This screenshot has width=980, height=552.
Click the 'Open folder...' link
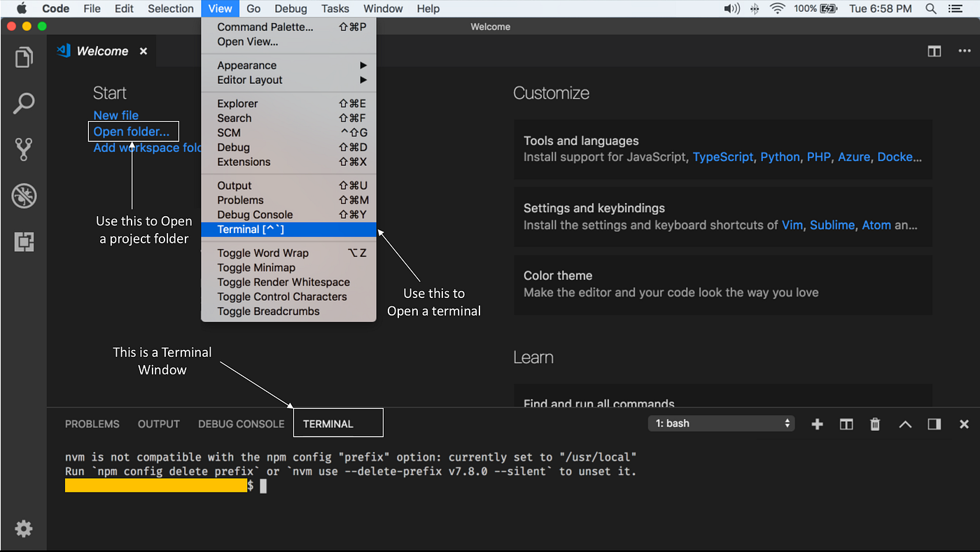point(133,132)
